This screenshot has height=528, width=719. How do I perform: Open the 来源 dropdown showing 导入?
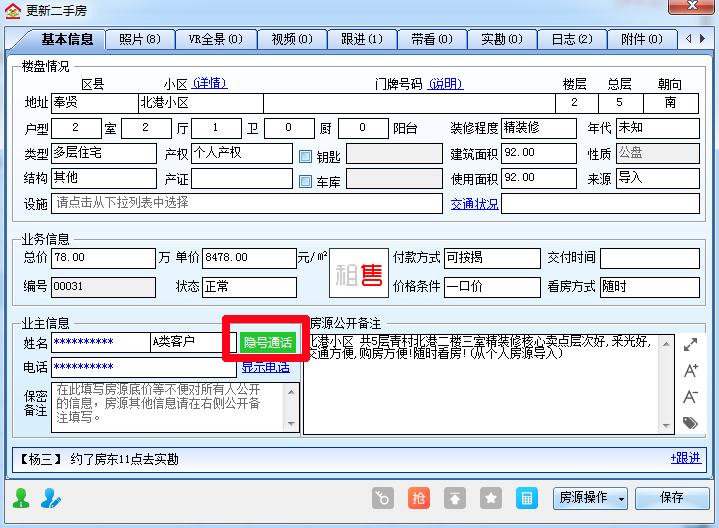click(x=658, y=178)
